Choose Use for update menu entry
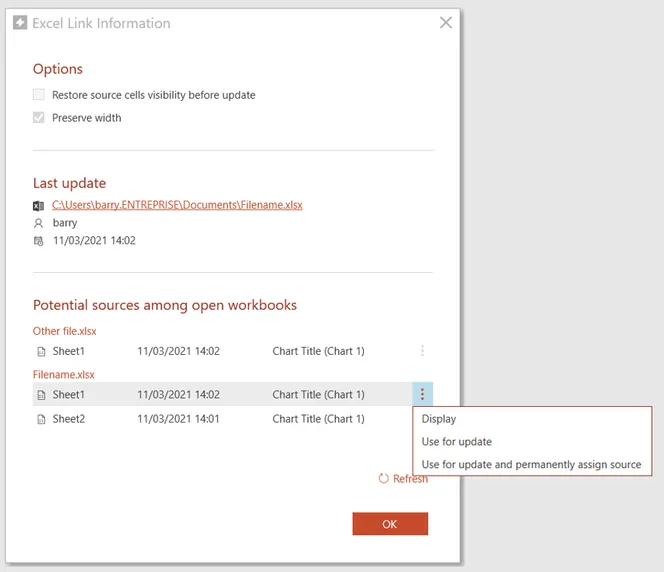664x572 pixels. pos(456,442)
